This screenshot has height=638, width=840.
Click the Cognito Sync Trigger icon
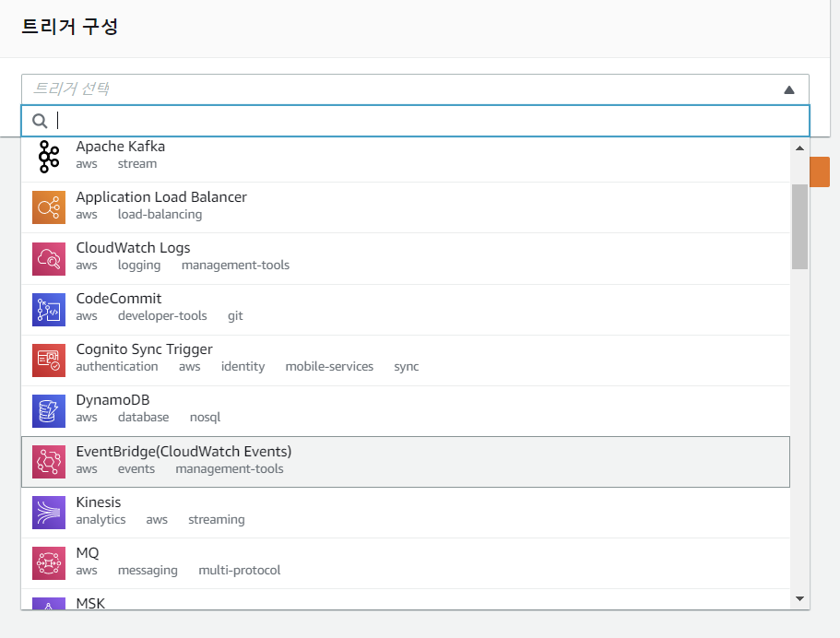point(49,360)
